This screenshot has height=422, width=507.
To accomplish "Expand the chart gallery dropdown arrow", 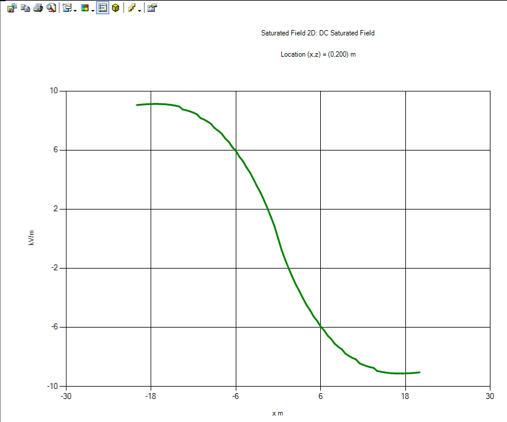I will click(x=75, y=11).
